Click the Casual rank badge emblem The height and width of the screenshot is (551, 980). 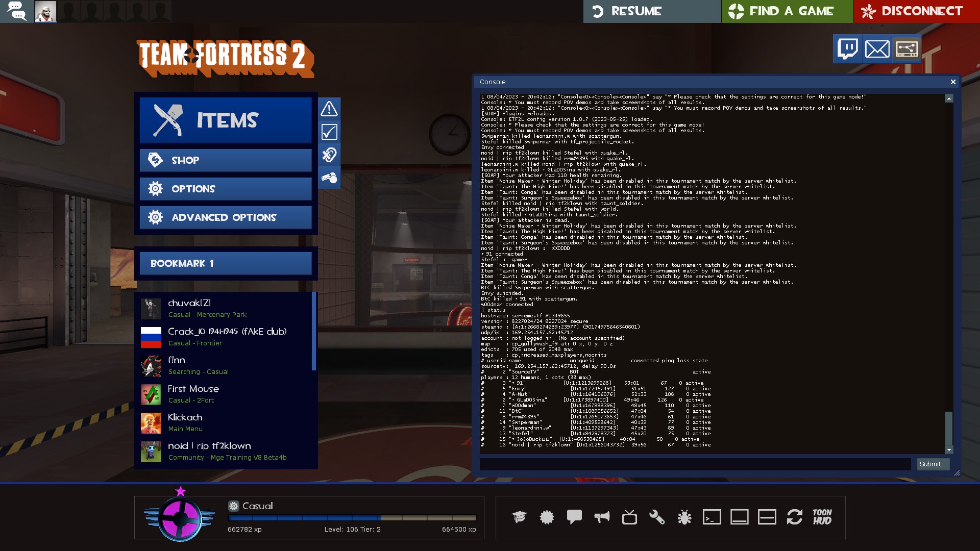(x=180, y=517)
